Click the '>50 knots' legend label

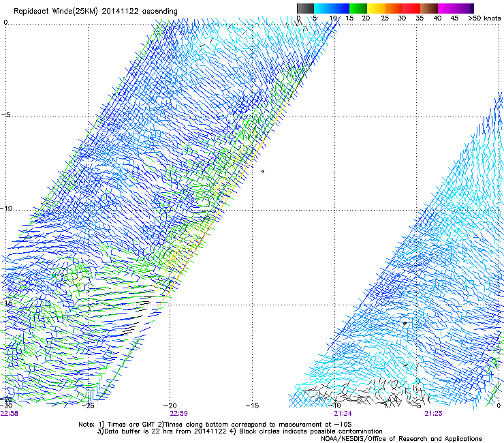point(484,18)
